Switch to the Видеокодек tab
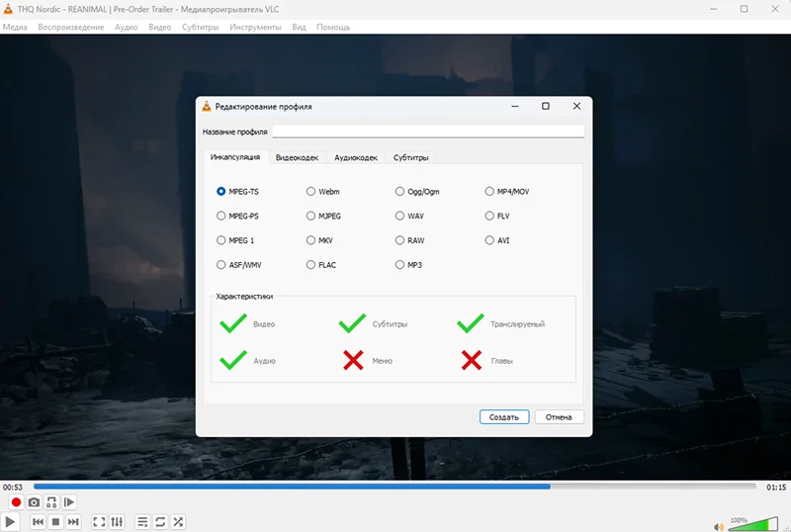The width and height of the screenshot is (791, 532). click(297, 157)
